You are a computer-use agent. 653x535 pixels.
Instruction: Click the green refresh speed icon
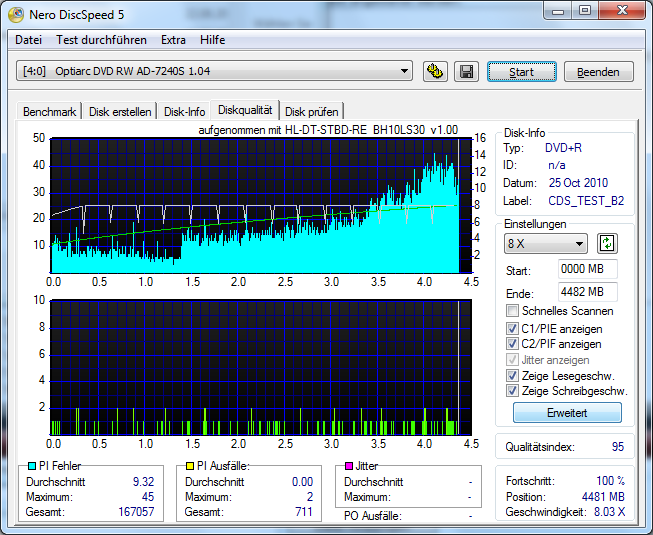(607, 243)
